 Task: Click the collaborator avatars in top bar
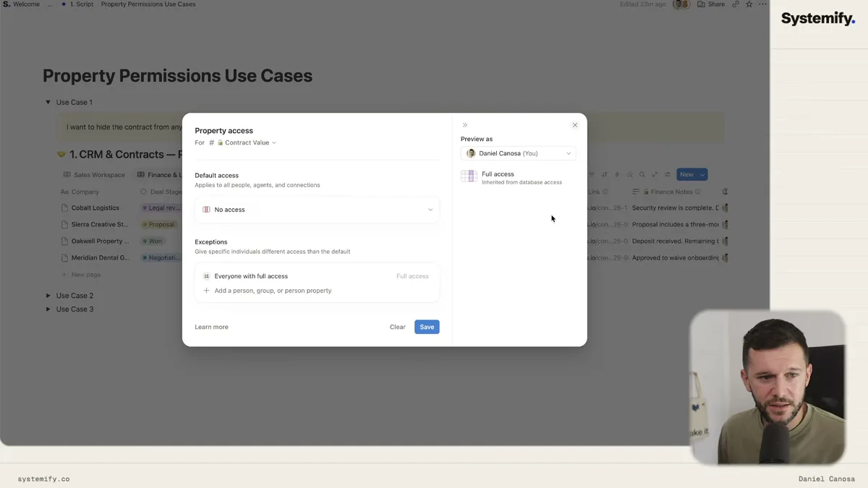(681, 4)
